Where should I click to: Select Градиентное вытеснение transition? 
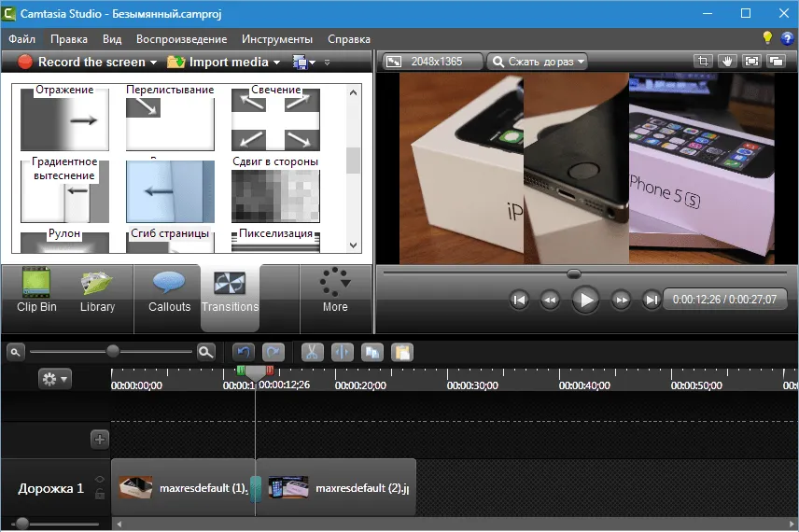pos(64,191)
